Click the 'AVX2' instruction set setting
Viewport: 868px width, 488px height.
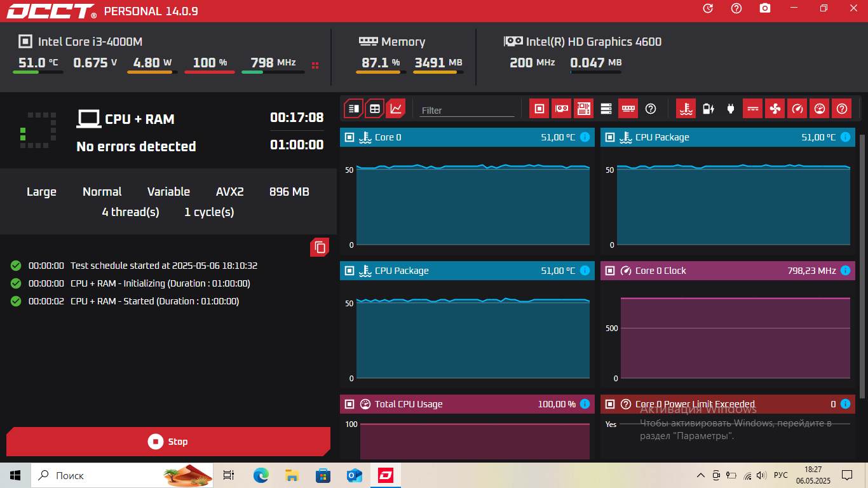click(x=230, y=192)
